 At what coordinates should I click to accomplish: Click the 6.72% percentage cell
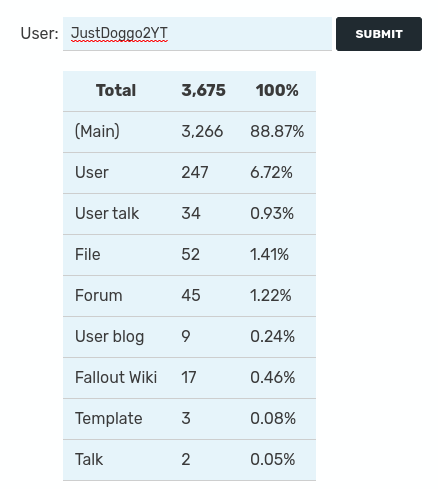[x=271, y=172]
